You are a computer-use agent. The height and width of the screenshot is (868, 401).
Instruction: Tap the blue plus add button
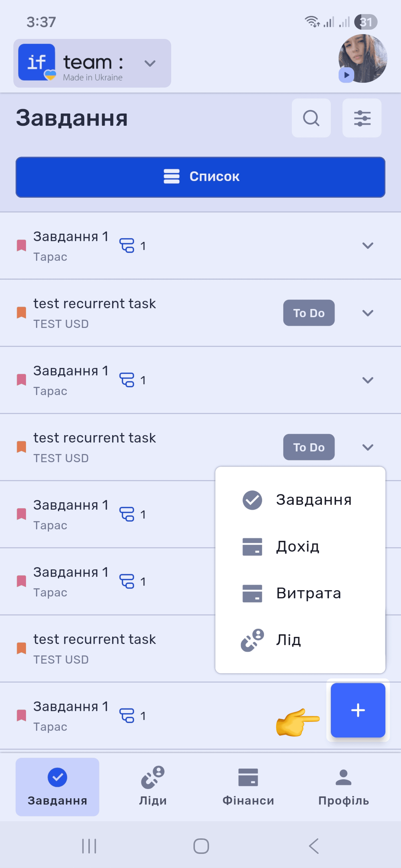click(x=358, y=710)
